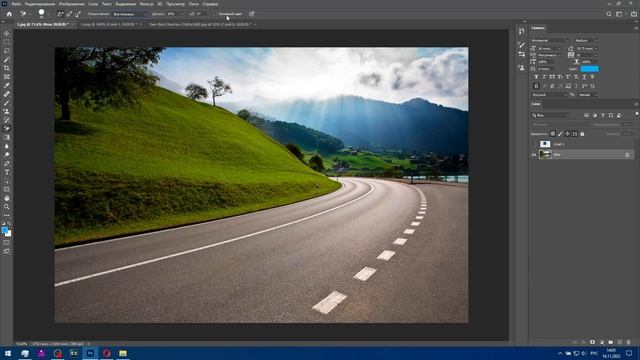Select the Rectangular Marquee tool
Screen dimensions: 640x360
pyautogui.click(x=7, y=42)
